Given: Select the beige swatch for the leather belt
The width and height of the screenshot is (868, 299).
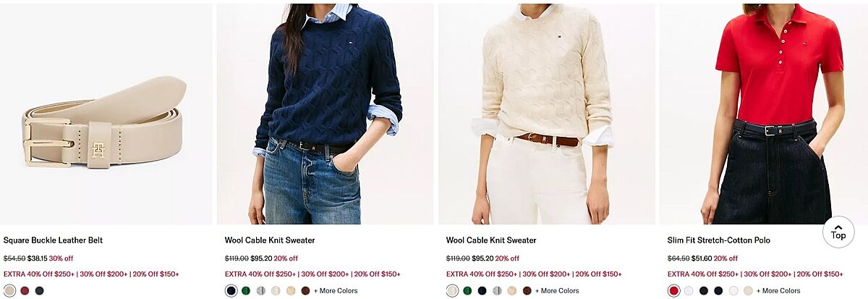Looking at the screenshot, I should coord(9,290).
